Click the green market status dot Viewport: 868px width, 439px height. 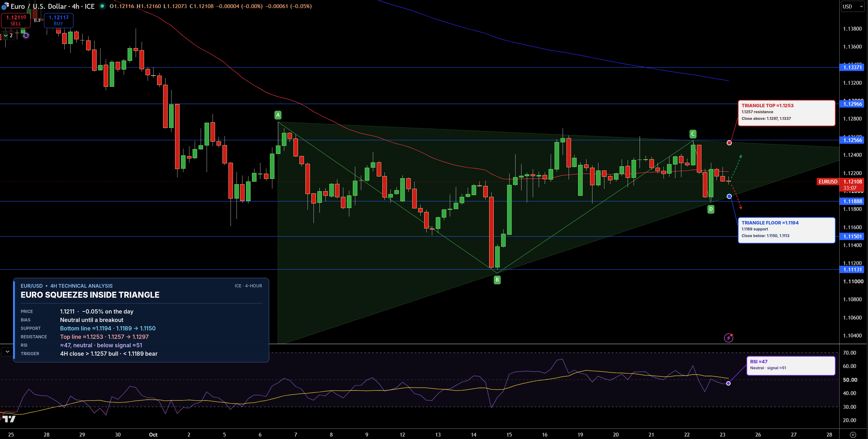coord(102,6)
